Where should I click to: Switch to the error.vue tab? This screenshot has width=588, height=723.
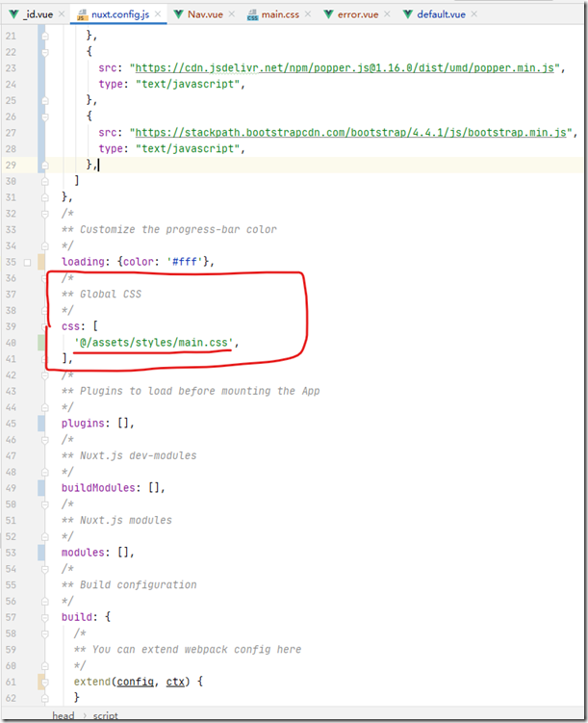tap(358, 14)
